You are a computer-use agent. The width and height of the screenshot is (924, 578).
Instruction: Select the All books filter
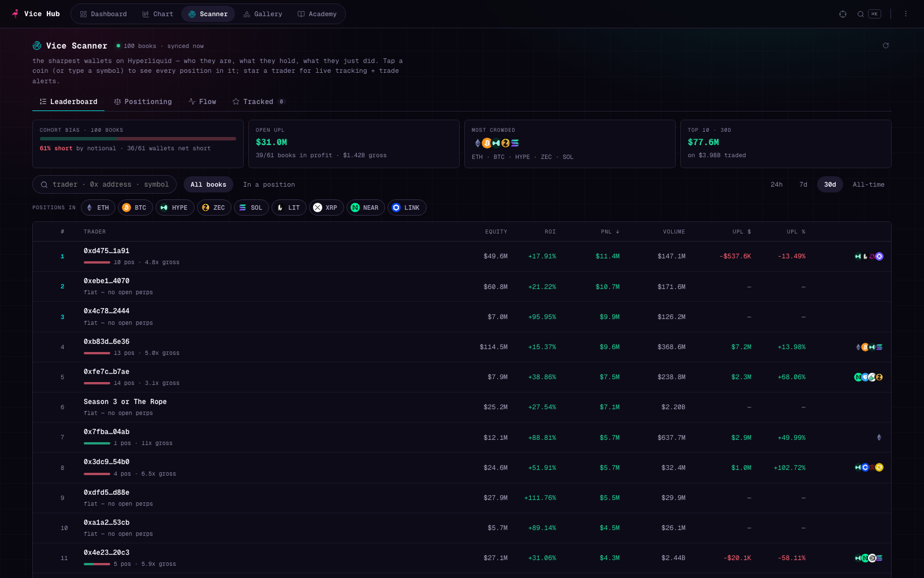pos(208,184)
